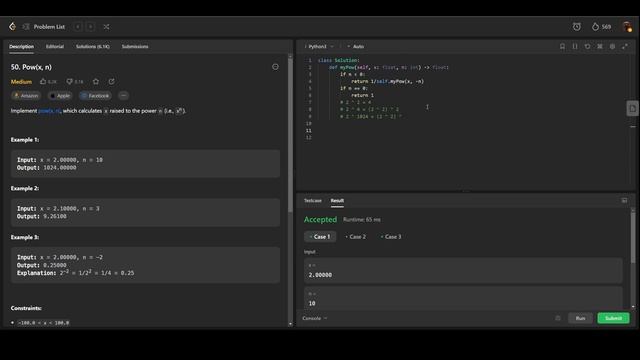Switch to the Result tab

[x=337, y=200]
